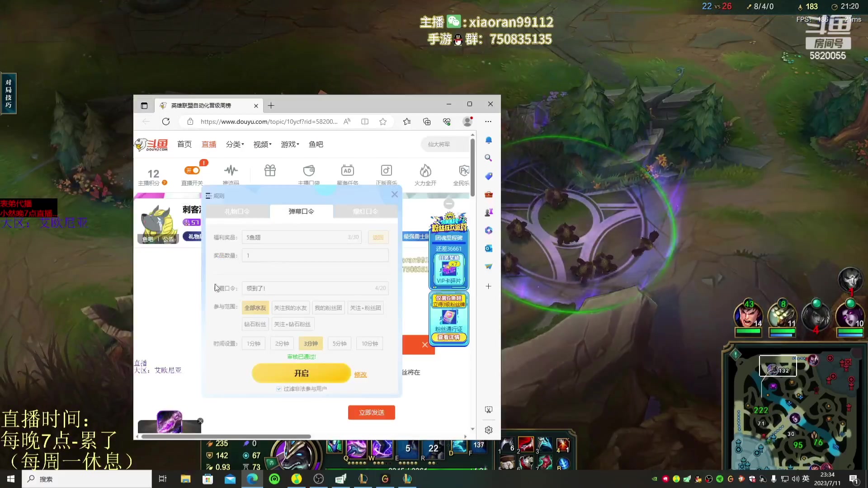This screenshot has width=868, height=488.
Task: Open a new browser tab
Action: (x=271, y=106)
